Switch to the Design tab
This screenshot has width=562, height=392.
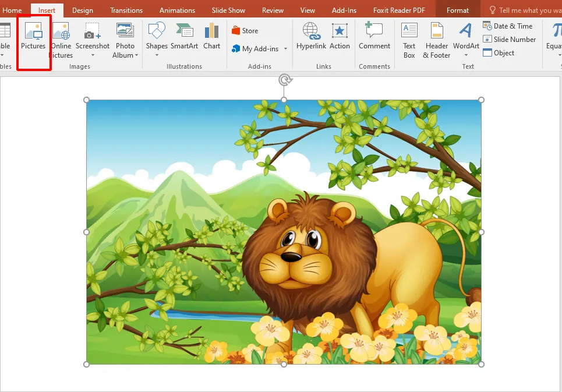click(82, 9)
